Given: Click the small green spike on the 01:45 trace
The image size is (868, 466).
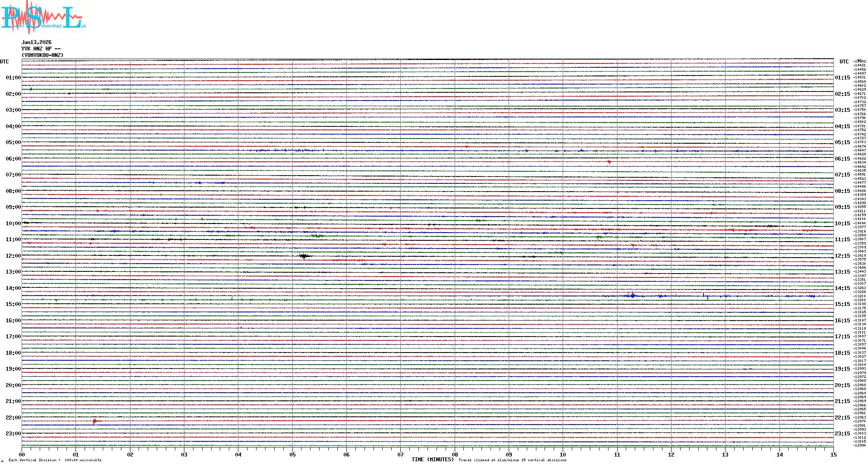Looking at the screenshot, I should pos(31,89).
